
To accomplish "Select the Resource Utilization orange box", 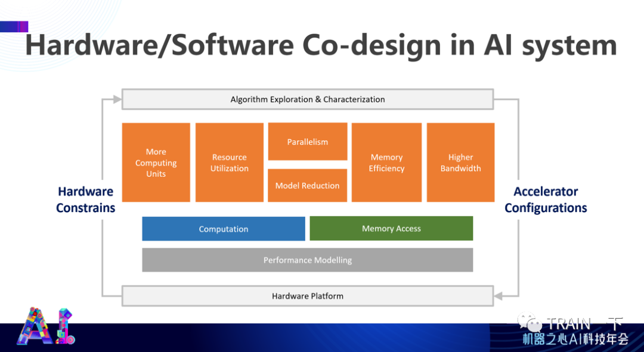I will 229,163.
